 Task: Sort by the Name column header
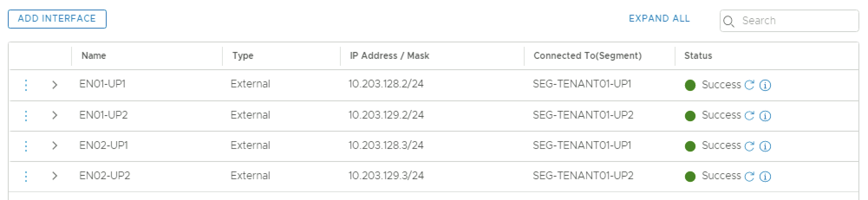94,56
